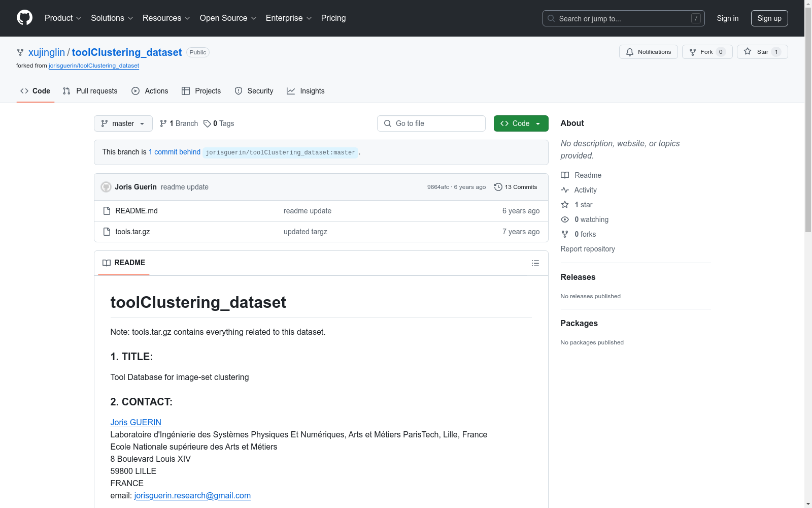Expand the Solutions menu
Image resolution: width=812 pixels, height=508 pixels.
(x=112, y=18)
